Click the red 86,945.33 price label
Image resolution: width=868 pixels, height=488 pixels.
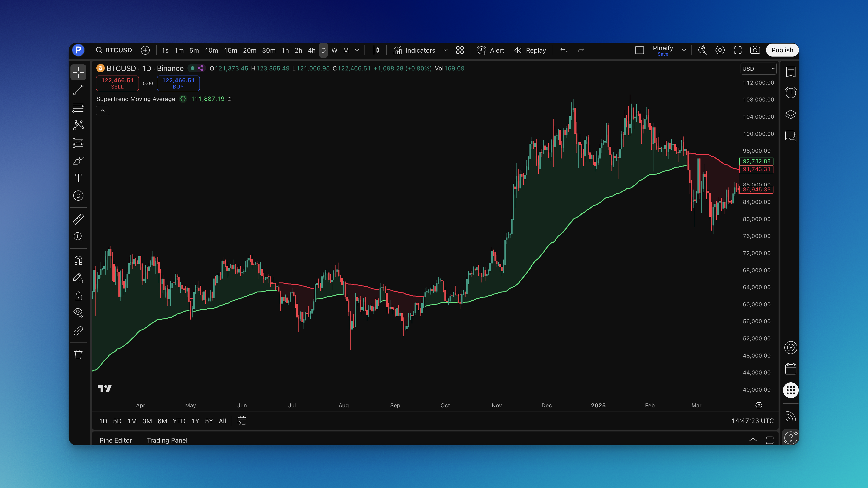point(756,190)
